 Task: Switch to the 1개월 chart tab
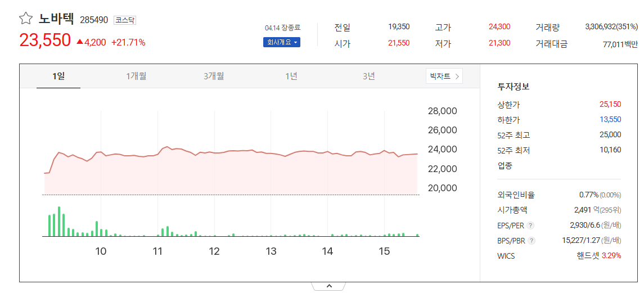point(136,76)
